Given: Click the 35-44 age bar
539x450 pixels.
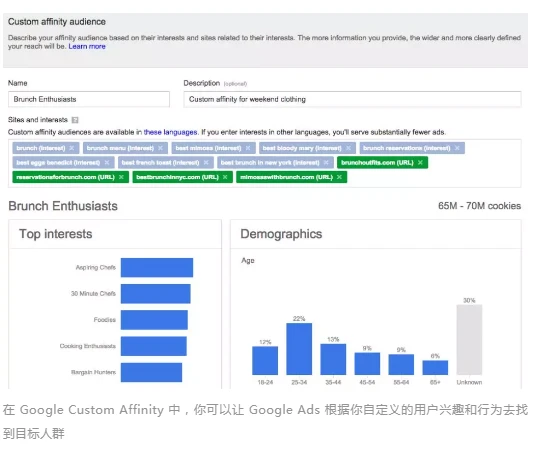Looking at the screenshot, I should 333,359.
